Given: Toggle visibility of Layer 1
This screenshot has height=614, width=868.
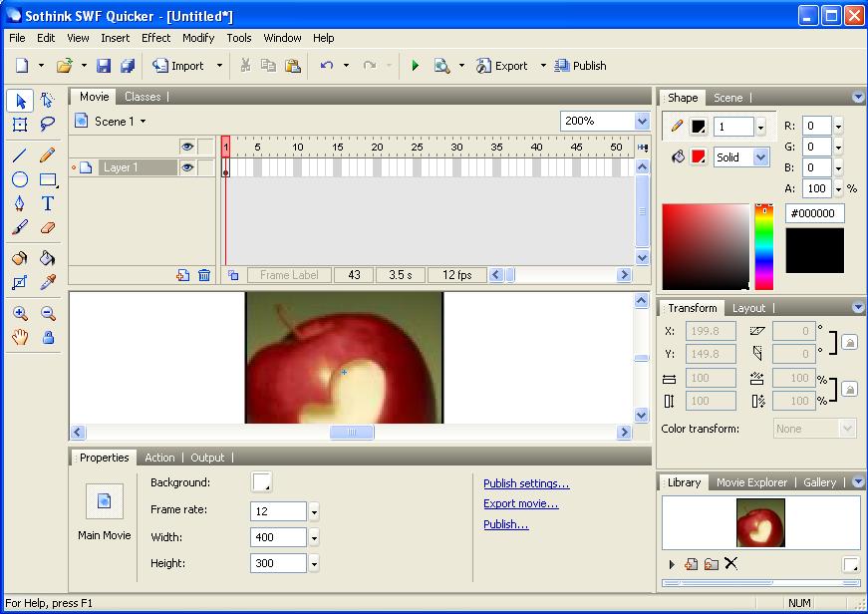Looking at the screenshot, I should pyautogui.click(x=188, y=166).
